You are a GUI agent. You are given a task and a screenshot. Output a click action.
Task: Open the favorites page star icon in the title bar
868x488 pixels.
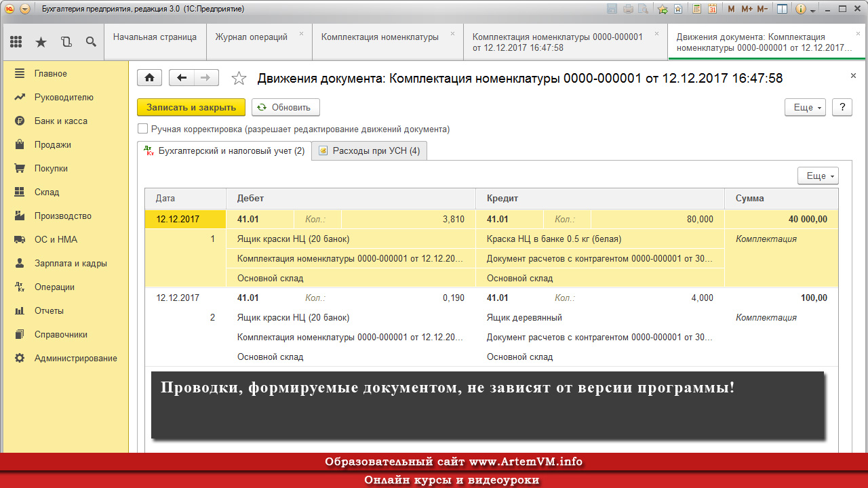point(679,9)
